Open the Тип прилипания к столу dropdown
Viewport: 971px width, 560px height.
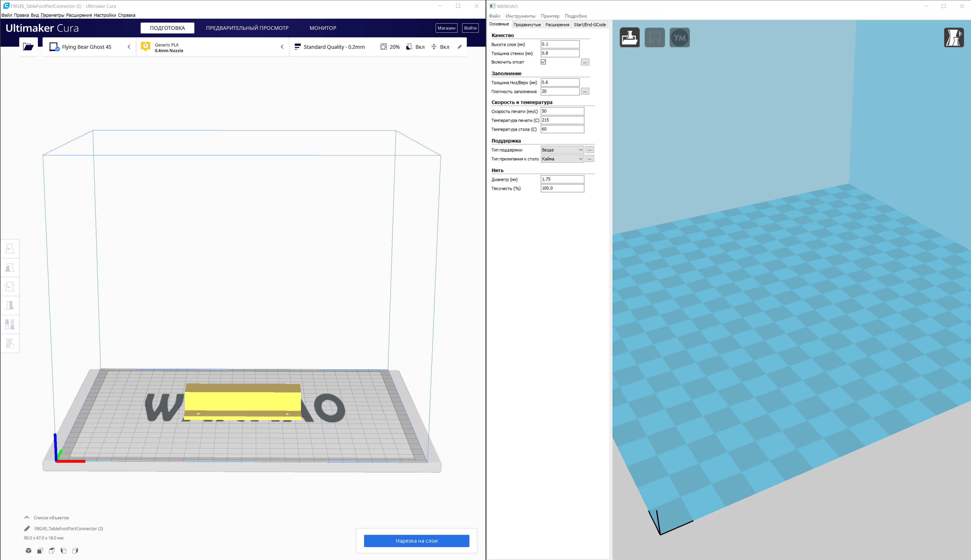tap(562, 159)
